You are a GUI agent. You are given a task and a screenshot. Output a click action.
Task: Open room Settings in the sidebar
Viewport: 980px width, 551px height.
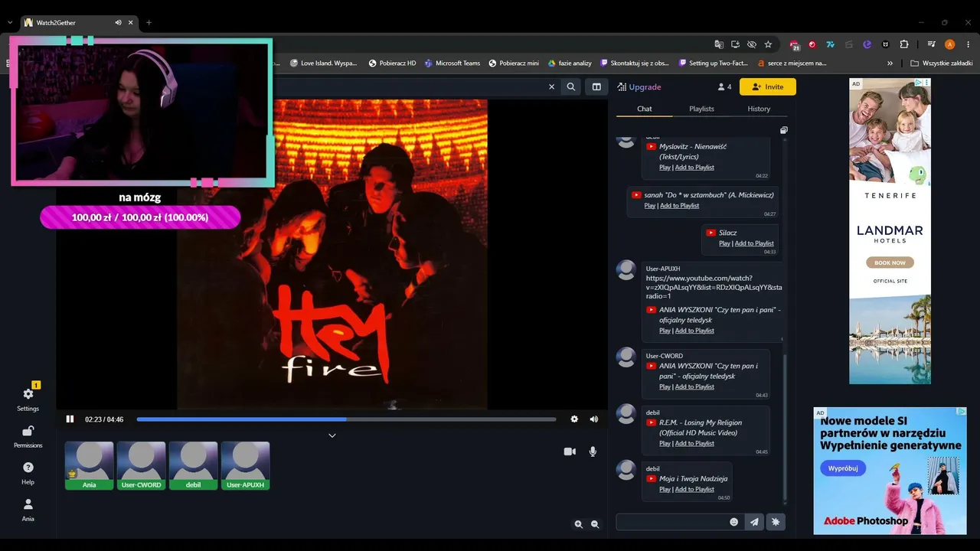click(x=28, y=398)
